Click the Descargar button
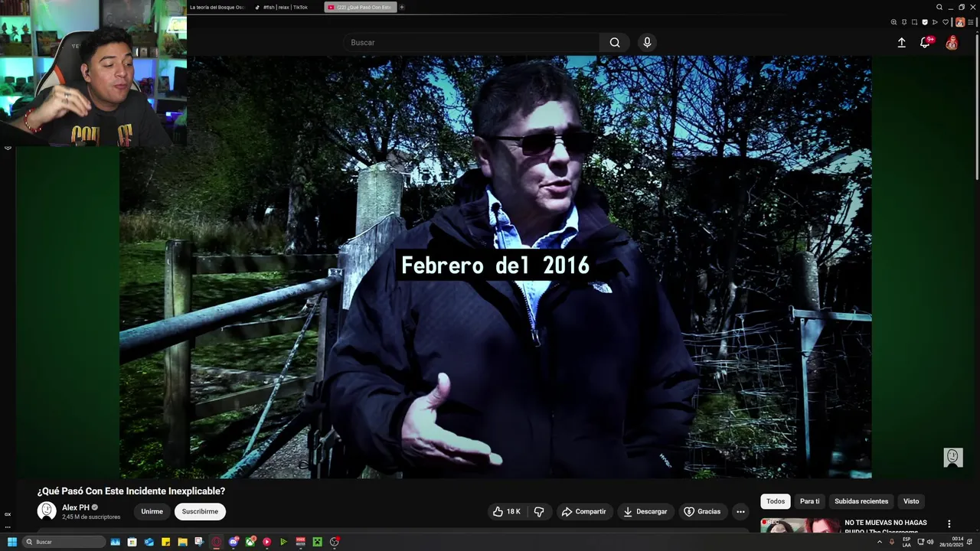The height and width of the screenshot is (551, 980). tap(645, 511)
